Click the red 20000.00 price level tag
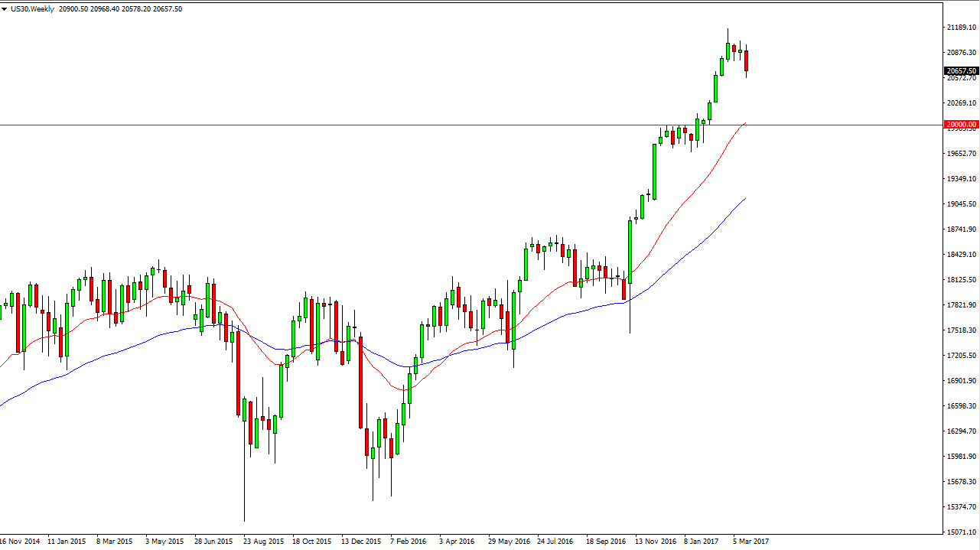980x550 pixels. (x=961, y=125)
